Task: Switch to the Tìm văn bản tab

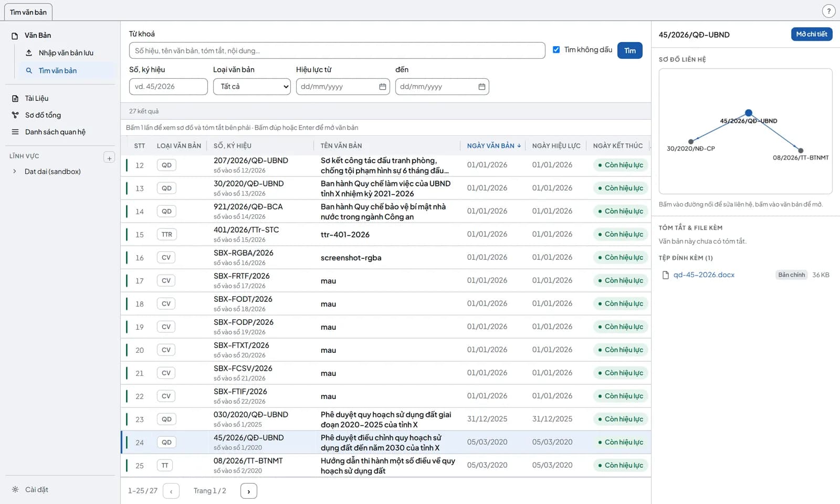Action: pyautogui.click(x=28, y=12)
